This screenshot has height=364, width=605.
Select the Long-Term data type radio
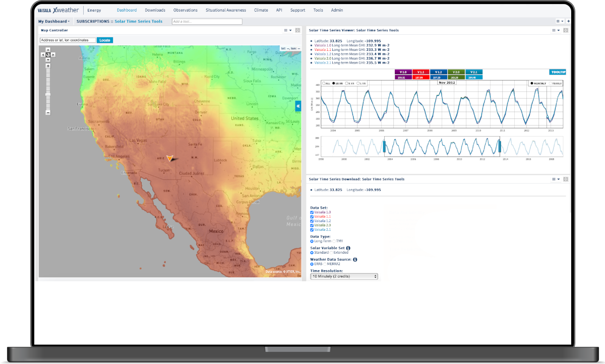point(312,241)
